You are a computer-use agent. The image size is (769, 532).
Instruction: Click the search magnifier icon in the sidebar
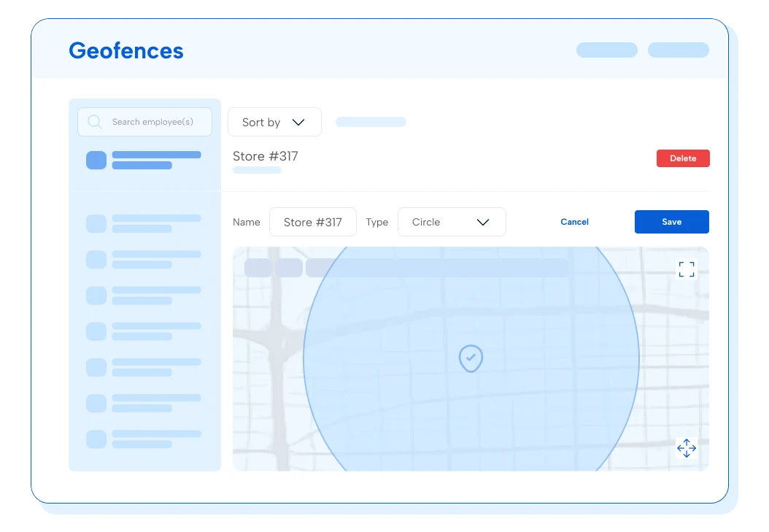click(x=95, y=121)
